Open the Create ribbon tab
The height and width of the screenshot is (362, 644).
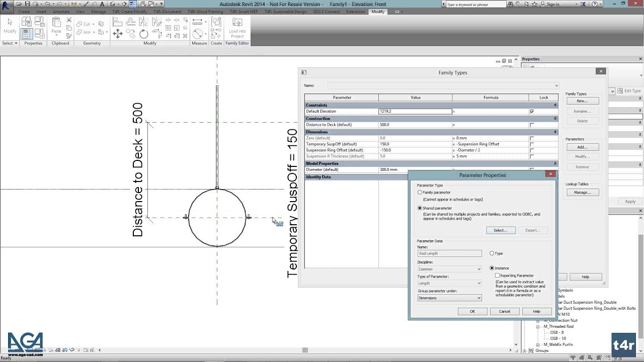click(x=24, y=12)
